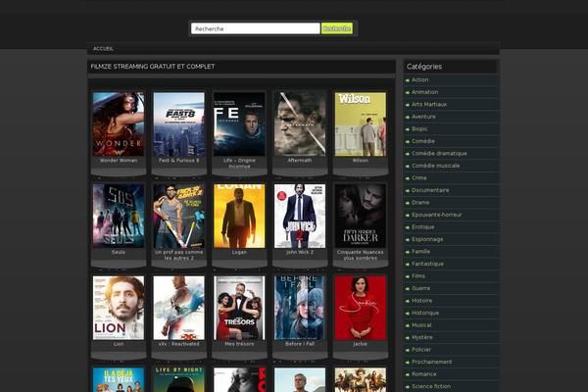Viewport: 588px width, 392px height.
Task: Open the Before I Fall poster
Action: pyautogui.click(x=300, y=308)
